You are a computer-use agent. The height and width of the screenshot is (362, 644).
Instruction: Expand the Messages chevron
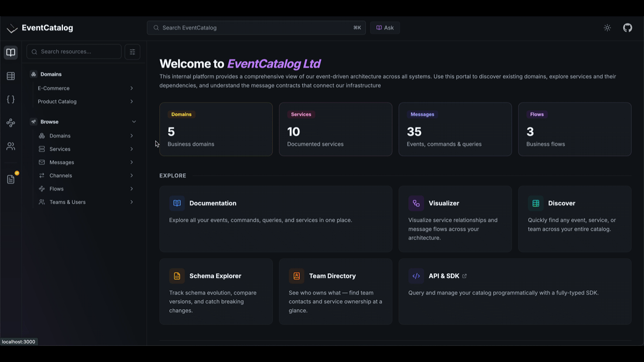point(131,162)
